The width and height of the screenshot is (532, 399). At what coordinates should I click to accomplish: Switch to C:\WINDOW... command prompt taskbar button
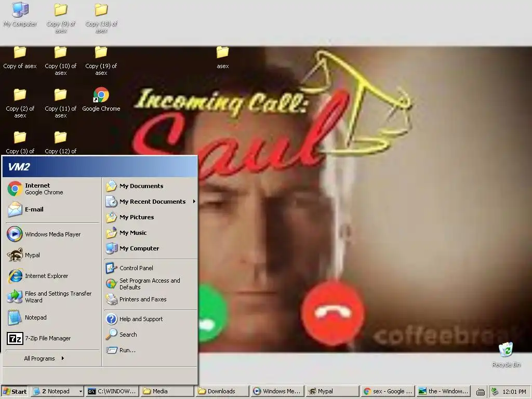pos(112,391)
